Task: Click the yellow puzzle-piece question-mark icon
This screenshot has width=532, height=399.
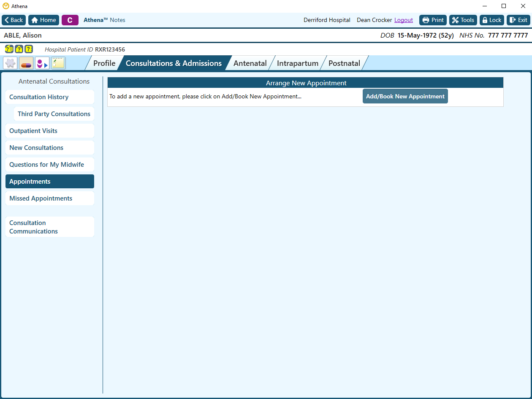Action: (x=29, y=49)
